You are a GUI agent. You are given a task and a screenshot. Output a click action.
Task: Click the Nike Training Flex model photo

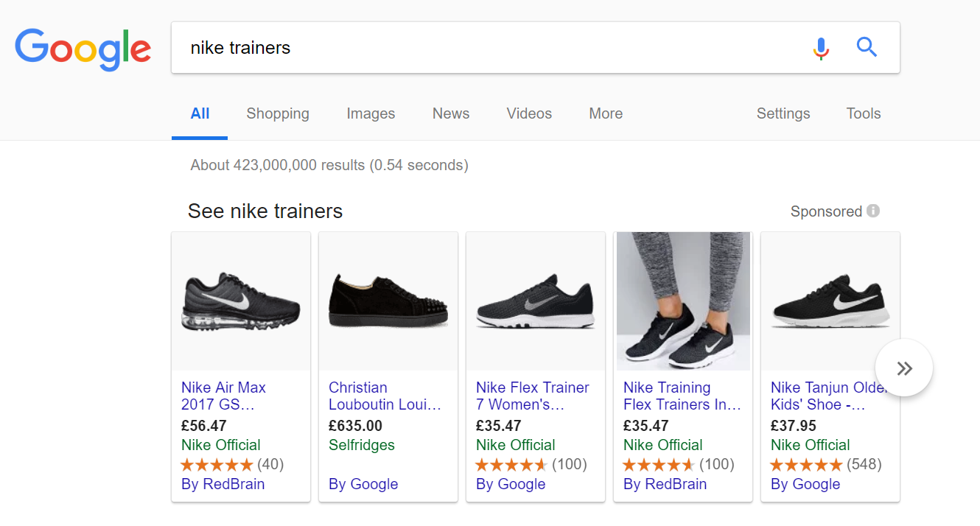coord(683,301)
